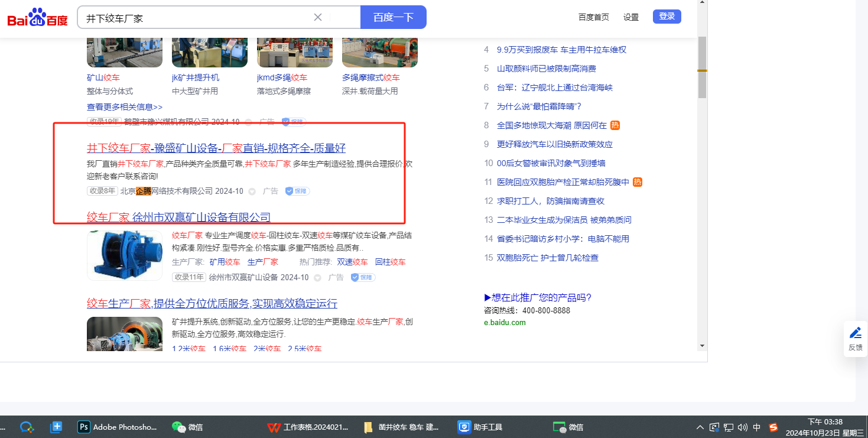Click Sogou input method tray icon
This screenshot has width=868, height=438.
click(x=773, y=427)
